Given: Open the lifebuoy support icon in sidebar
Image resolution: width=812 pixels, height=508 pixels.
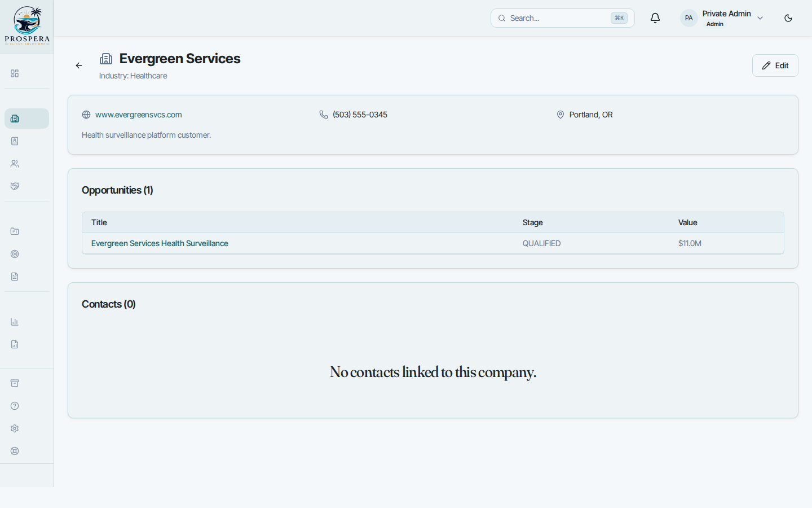Looking at the screenshot, I should pos(15,451).
